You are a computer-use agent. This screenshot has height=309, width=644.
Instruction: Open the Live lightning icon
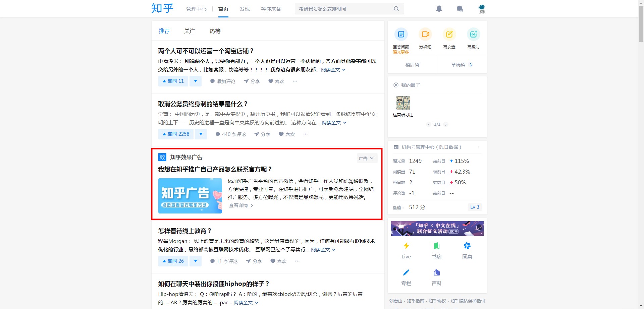click(x=406, y=246)
